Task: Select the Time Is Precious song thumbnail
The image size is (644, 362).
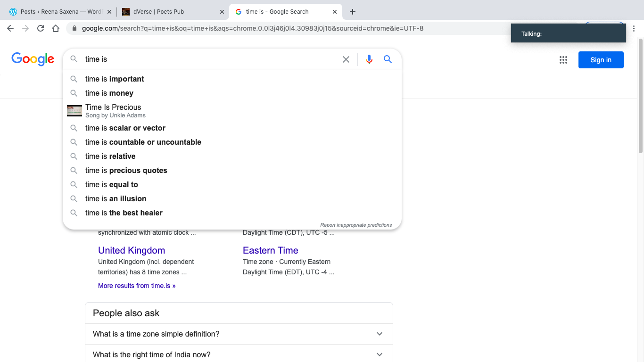Action: (x=74, y=111)
